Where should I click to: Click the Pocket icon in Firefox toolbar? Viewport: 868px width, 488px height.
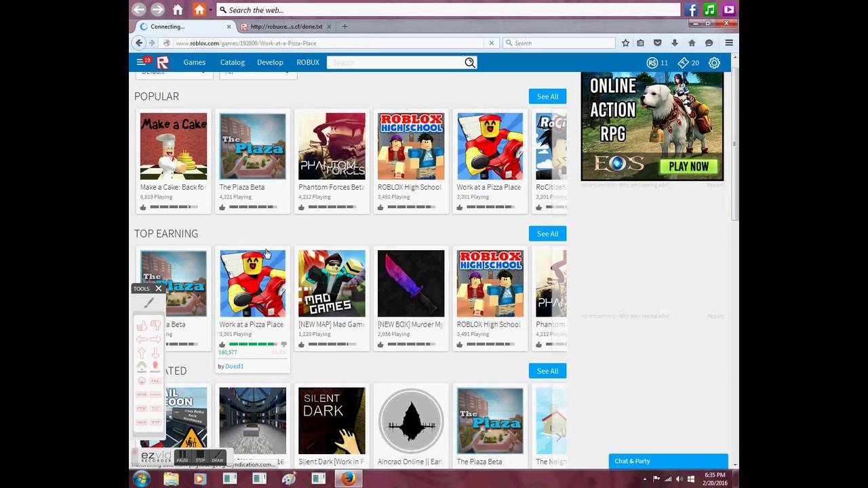coord(657,43)
